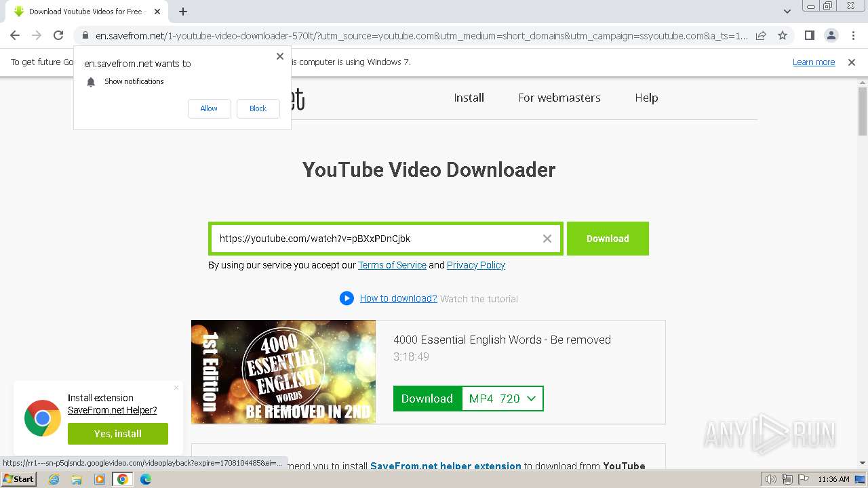Open the For webmasters menu item
Screen dimensions: 868x488
click(559, 98)
